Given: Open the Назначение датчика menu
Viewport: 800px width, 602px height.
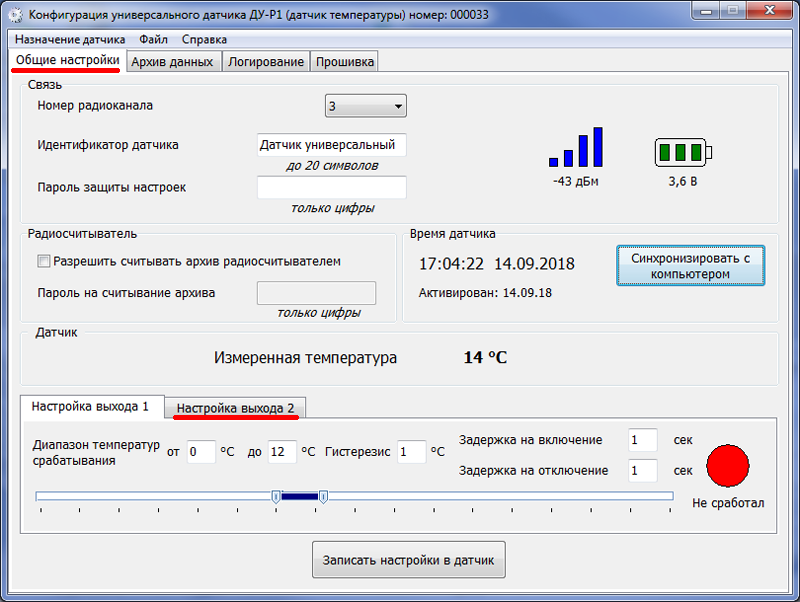Looking at the screenshot, I should click(70, 39).
